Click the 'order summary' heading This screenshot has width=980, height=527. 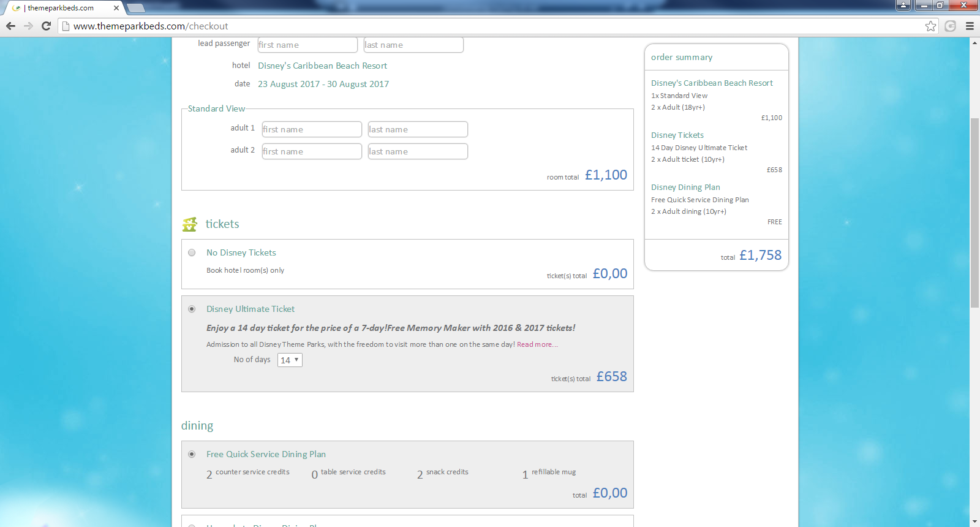682,57
